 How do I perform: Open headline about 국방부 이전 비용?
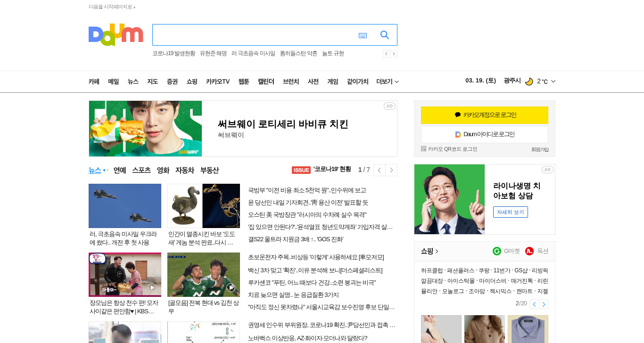tap(307, 190)
